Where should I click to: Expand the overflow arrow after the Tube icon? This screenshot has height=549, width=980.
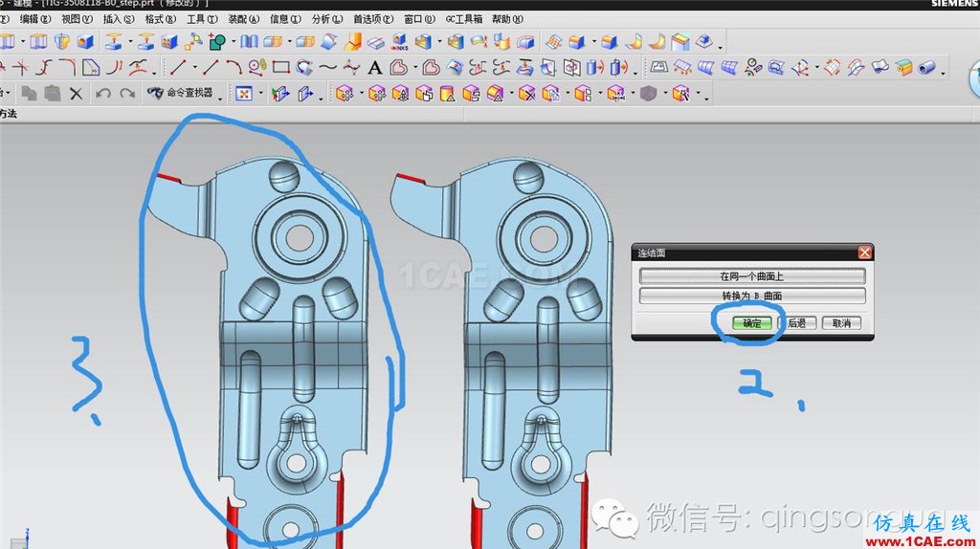tap(943, 73)
